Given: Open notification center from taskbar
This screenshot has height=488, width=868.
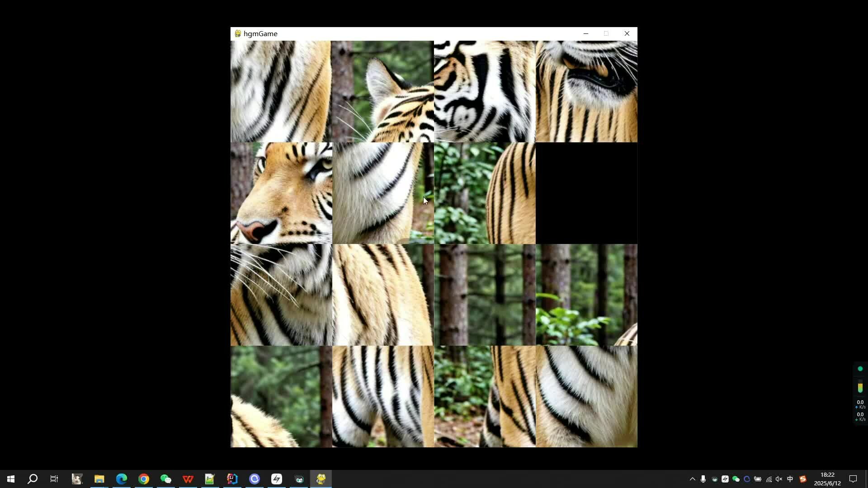Looking at the screenshot, I should [853, 479].
